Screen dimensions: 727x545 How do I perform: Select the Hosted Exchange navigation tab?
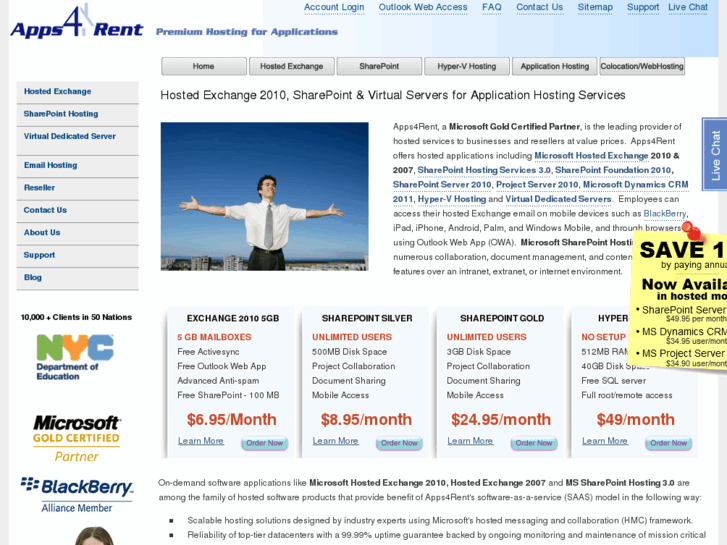pyautogui.click(x=291, y=66)
